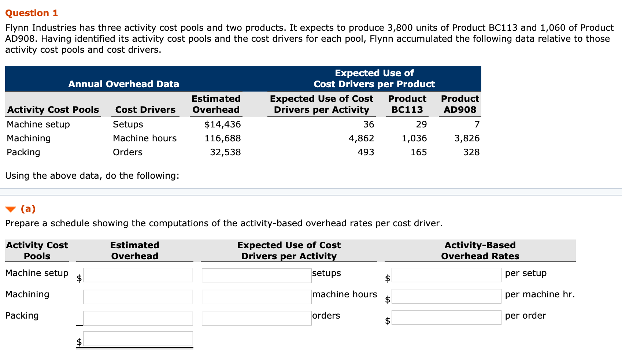Collapse section (a) with the orange triangle
The image size is (622, 364).
coord(11,209)
